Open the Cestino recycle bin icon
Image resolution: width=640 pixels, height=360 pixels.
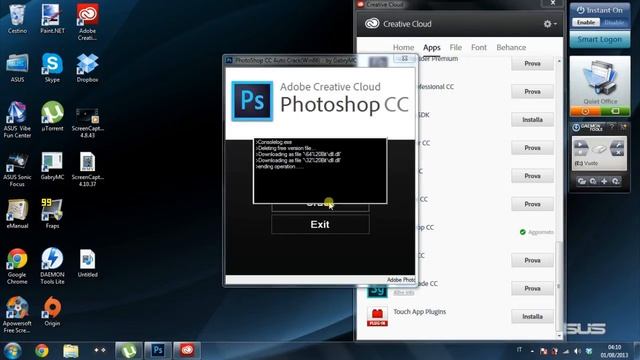[17, 18]
